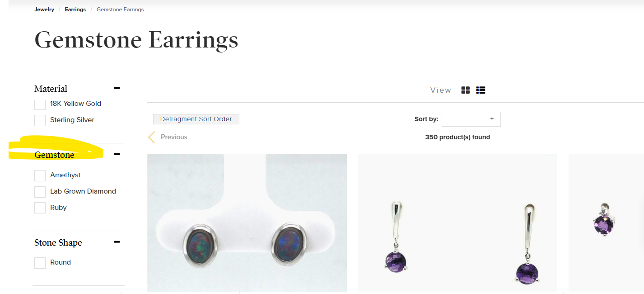Click the Defragment Sort Order button

(x=196, y=119)
